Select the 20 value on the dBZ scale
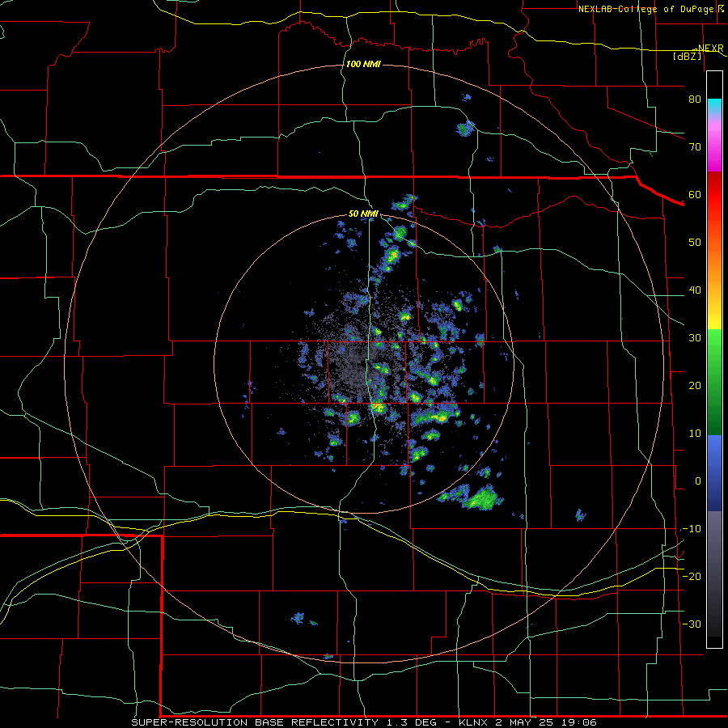 (695, 386)
